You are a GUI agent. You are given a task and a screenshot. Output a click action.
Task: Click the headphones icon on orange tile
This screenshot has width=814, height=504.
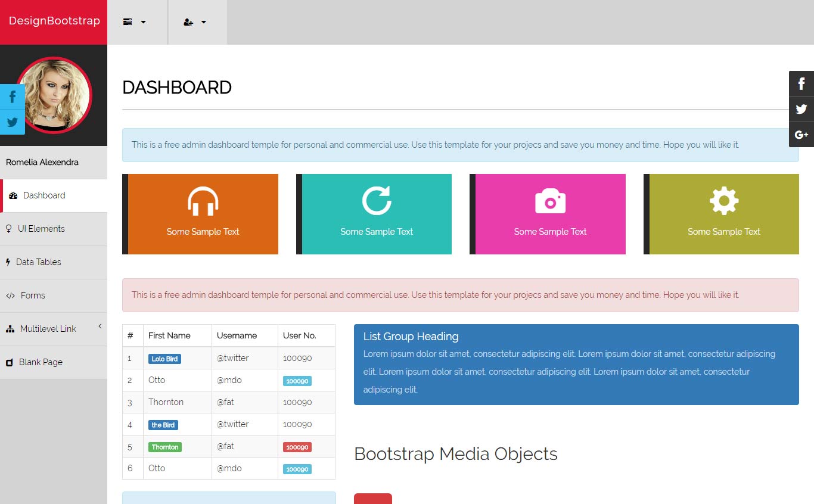203,201
